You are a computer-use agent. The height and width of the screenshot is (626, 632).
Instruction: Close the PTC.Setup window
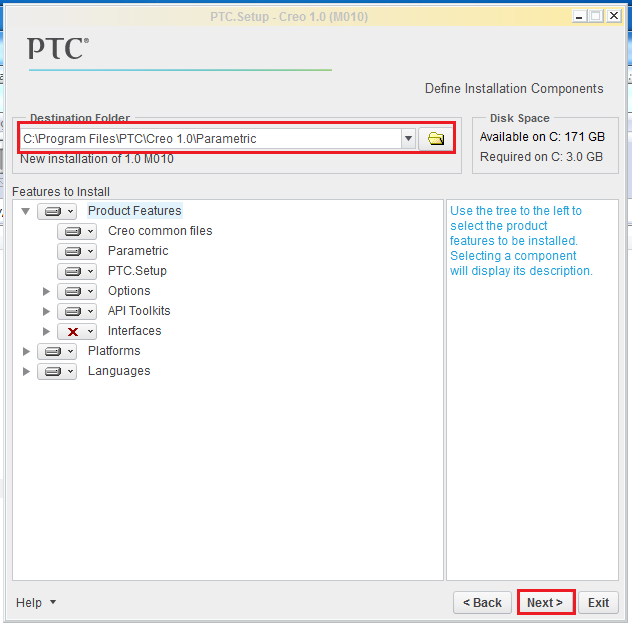click(x=614, y=17)
